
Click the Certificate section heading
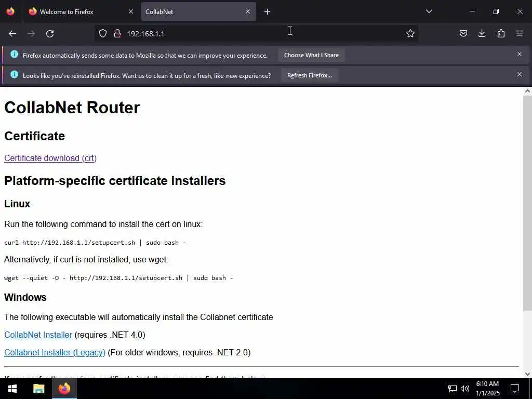click(x=34, y=136)
